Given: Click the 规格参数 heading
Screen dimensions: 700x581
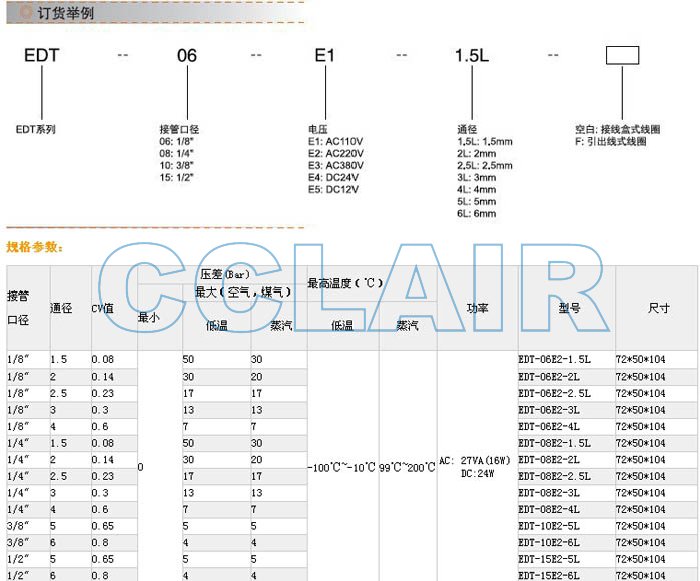Looking at the screenshot, I should [x=35, y=246].
